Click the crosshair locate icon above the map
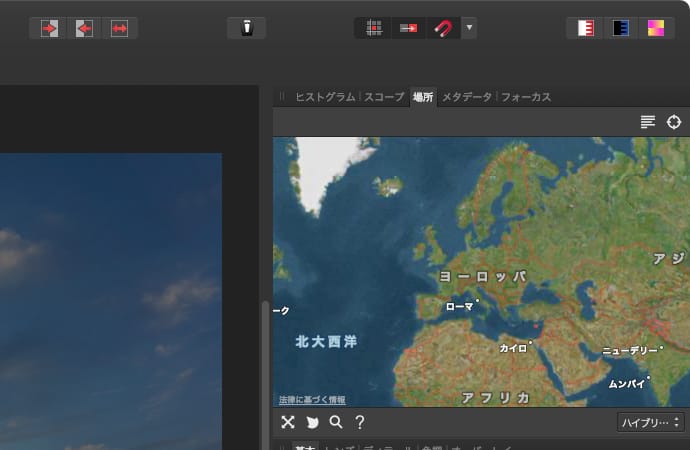690x450 pixels. tap(674, 122)
